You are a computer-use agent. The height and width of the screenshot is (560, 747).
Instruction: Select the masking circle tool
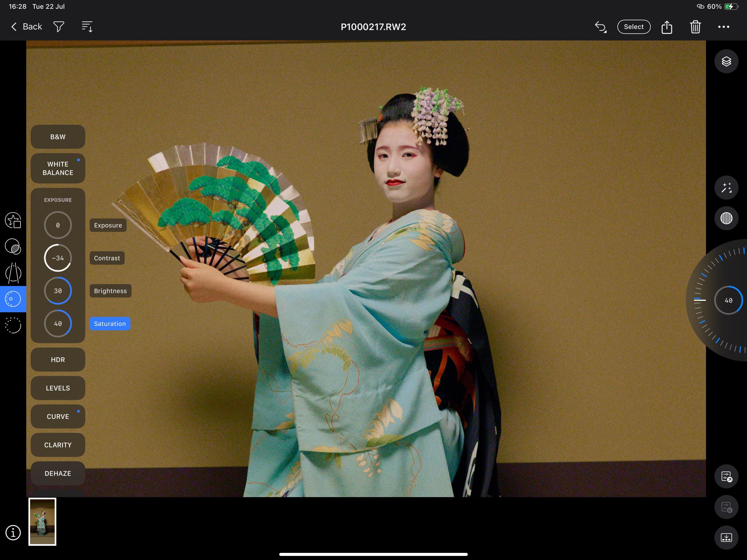(13, 247)
